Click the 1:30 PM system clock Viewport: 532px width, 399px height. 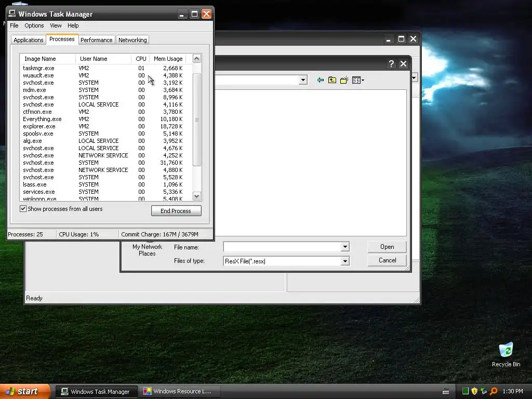(513, 391)
